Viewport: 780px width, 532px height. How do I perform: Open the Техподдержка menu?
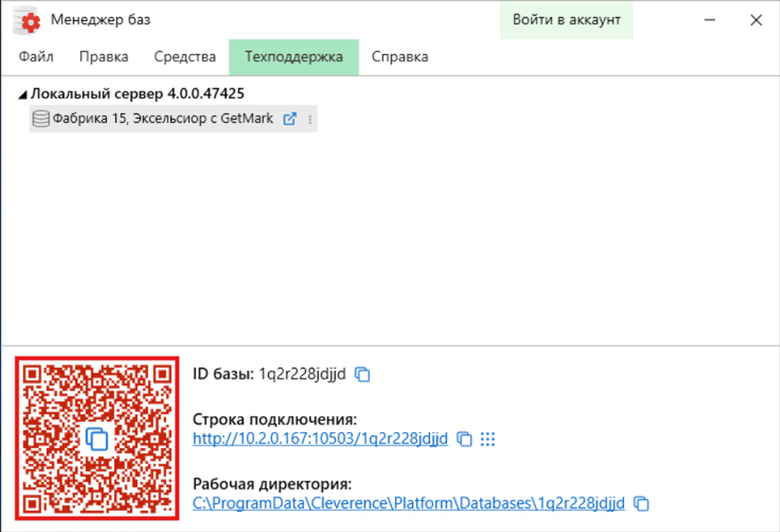point(293,57)
